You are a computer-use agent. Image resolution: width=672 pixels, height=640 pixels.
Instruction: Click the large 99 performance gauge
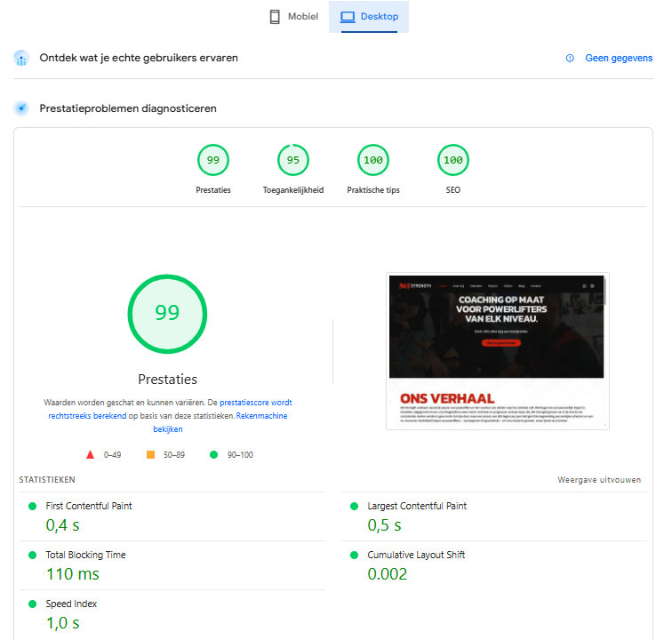point(167,313)
